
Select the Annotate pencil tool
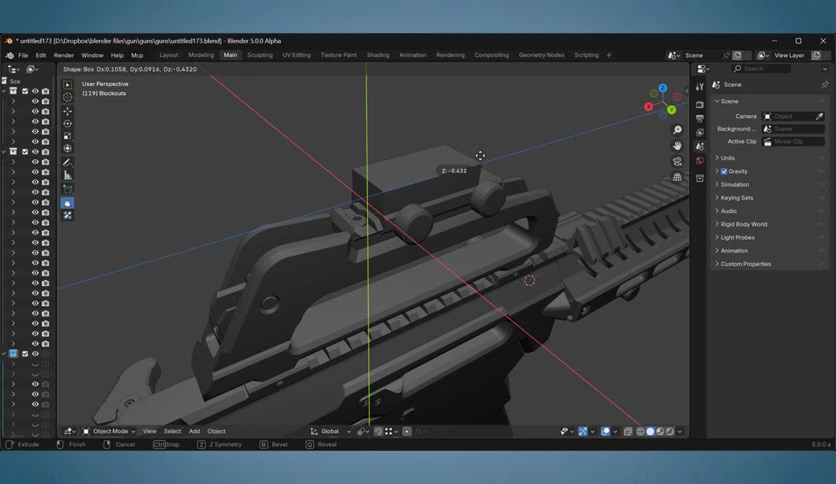tap(68, 163)
